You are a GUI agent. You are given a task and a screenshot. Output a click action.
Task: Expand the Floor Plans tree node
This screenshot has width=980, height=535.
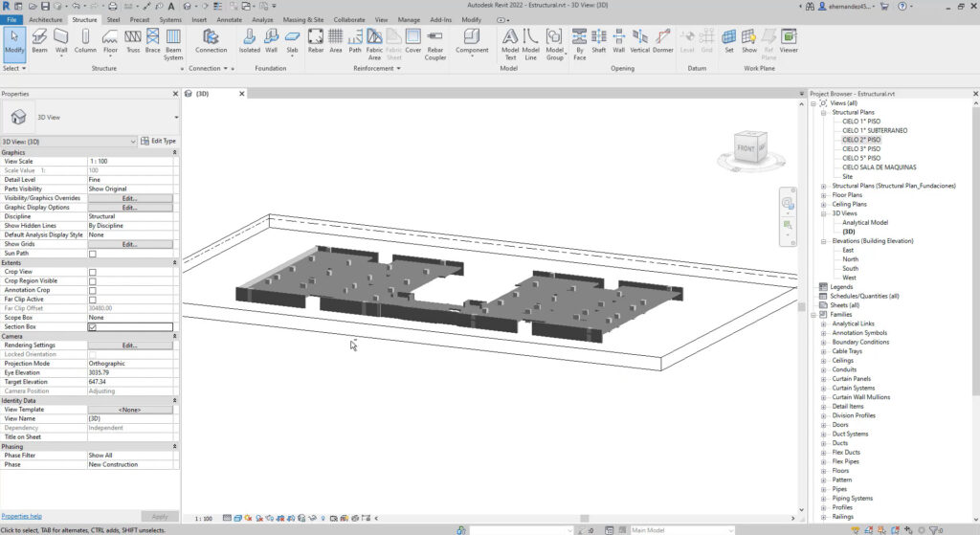pyautogui.click(x=823, y=195)
